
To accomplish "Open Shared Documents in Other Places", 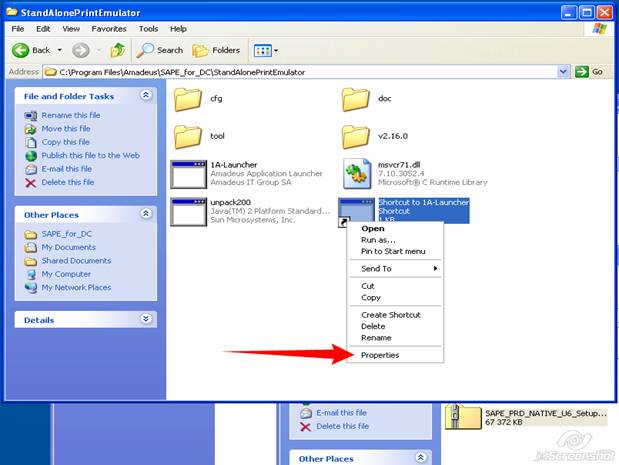I will 76,261.
